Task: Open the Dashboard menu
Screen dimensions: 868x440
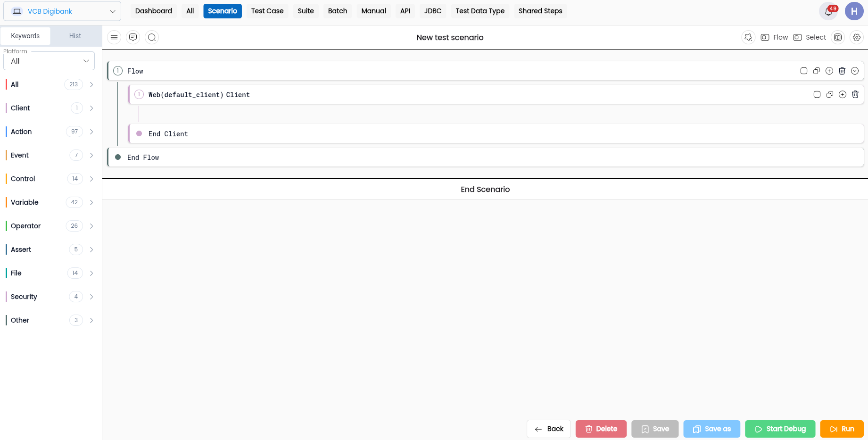Action: click(x=154, y=11)
